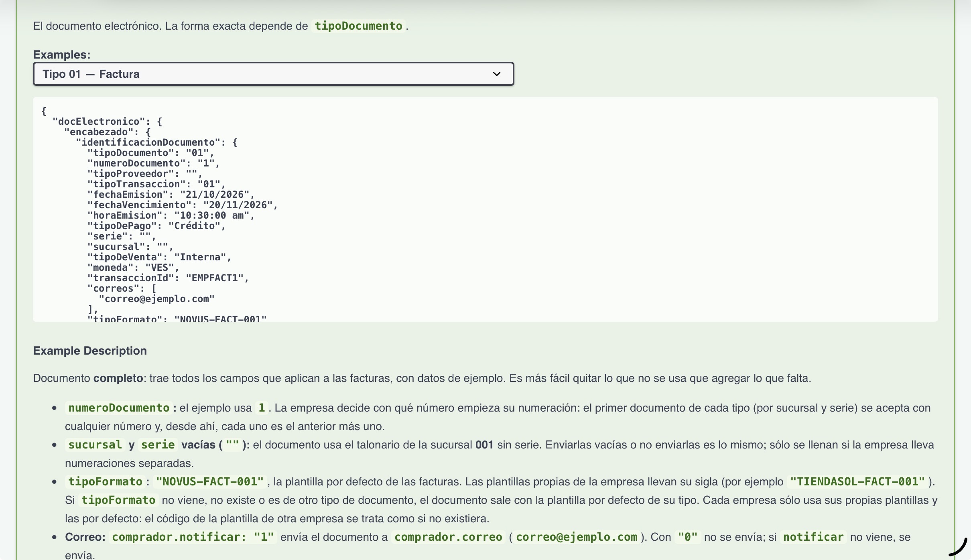Click the 'Example Description' heading
971x560 pixels.
(x=90, y=351)
